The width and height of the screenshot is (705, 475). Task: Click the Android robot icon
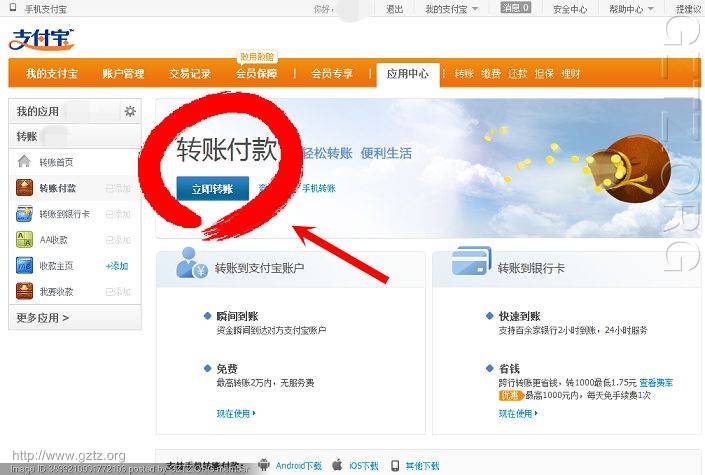264,464
